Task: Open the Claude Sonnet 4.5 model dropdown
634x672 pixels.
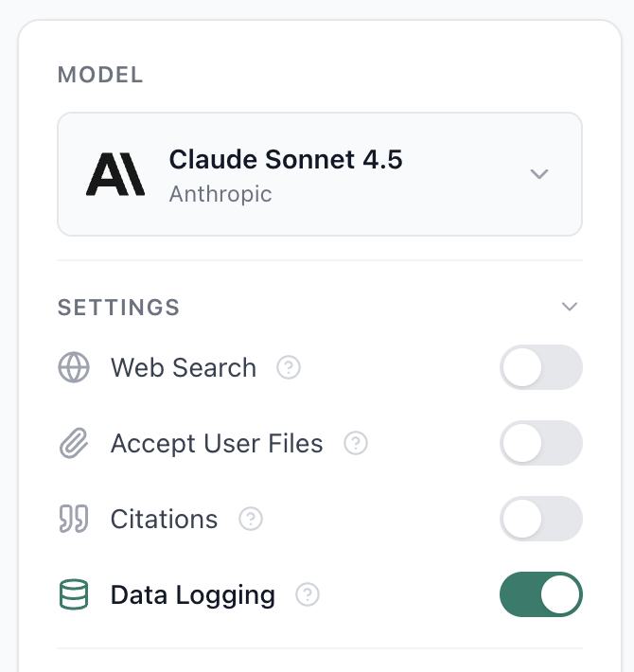Action: [319, 174]
